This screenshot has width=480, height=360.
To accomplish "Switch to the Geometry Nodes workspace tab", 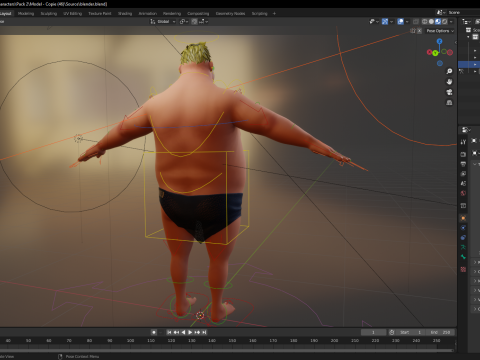I will 230,13.
